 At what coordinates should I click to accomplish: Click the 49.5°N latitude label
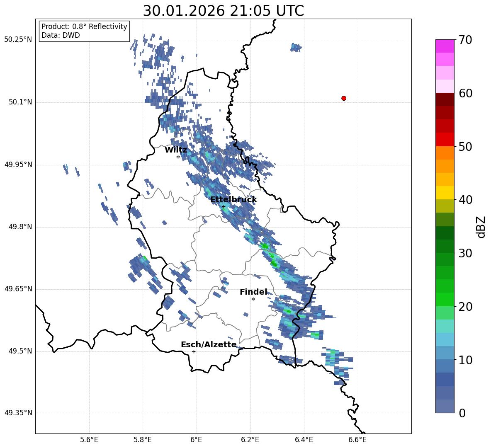click(x=20, y=351)
